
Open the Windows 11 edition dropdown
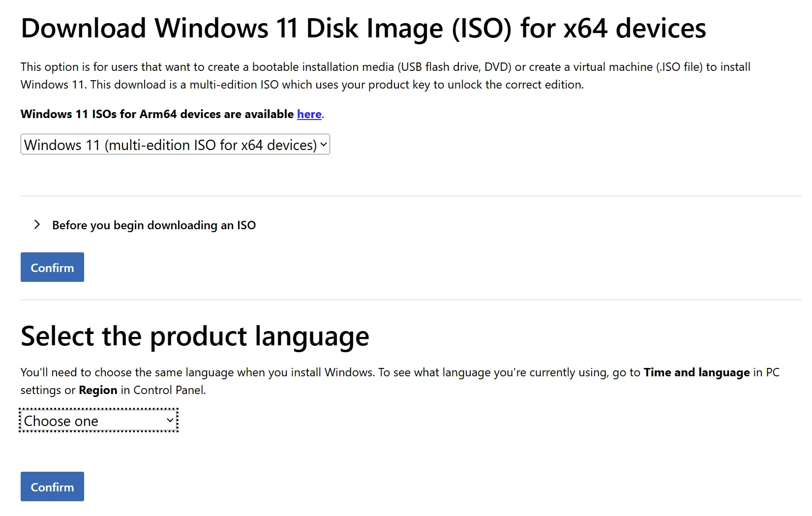(x=175, y=145)
